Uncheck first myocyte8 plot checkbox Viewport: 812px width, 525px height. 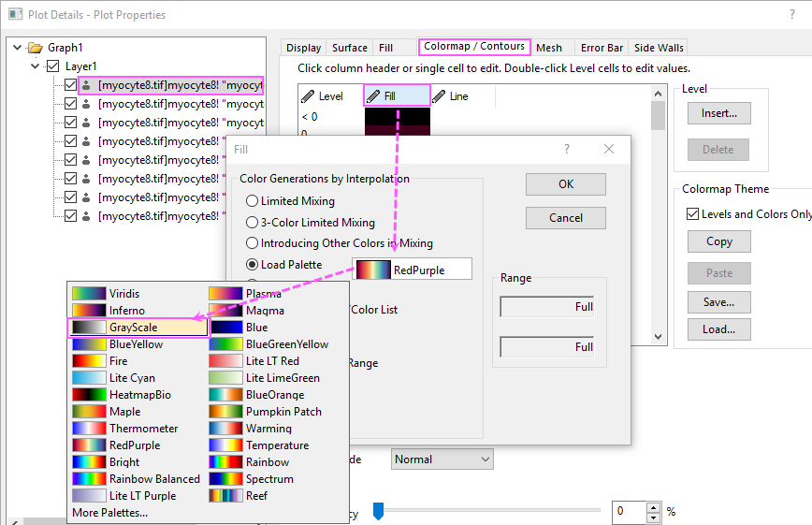(x=70, y=85)
